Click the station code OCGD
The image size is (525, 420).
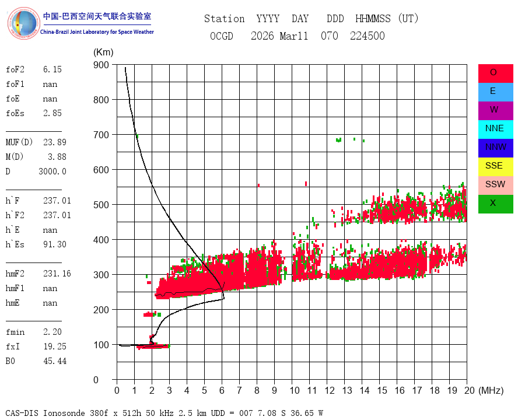[x=221, y=36]
